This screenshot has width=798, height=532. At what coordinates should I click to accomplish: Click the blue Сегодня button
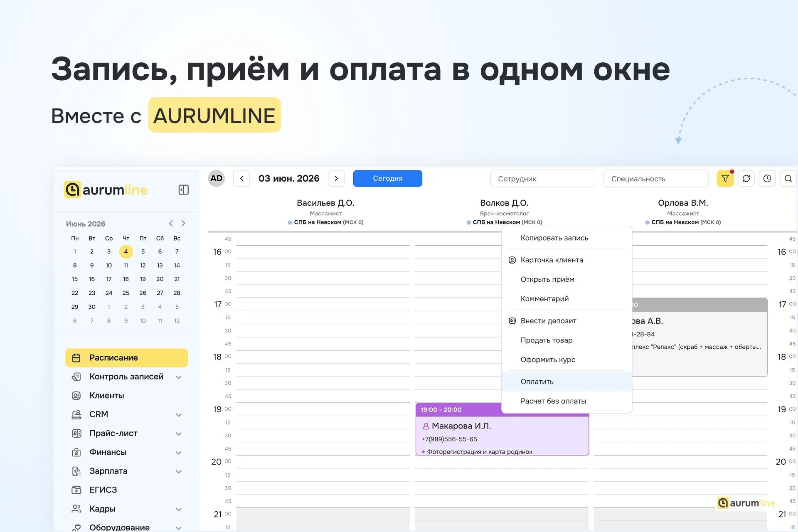[387, 178]
